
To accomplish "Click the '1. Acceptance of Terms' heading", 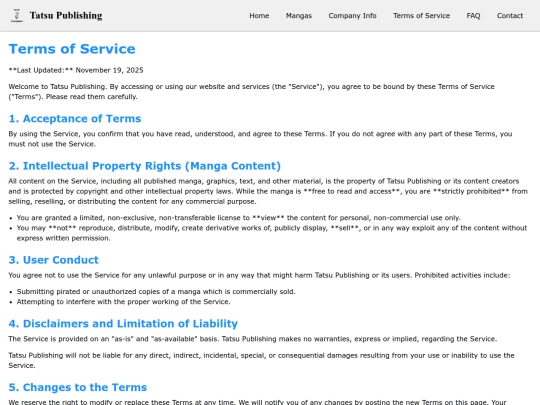I will (x=75, y=118).
